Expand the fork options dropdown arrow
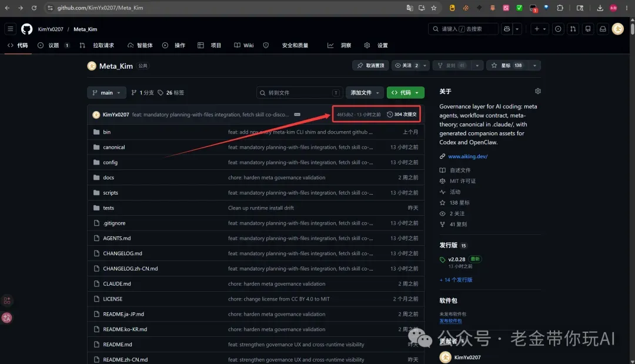 click(x=477, y=66)
